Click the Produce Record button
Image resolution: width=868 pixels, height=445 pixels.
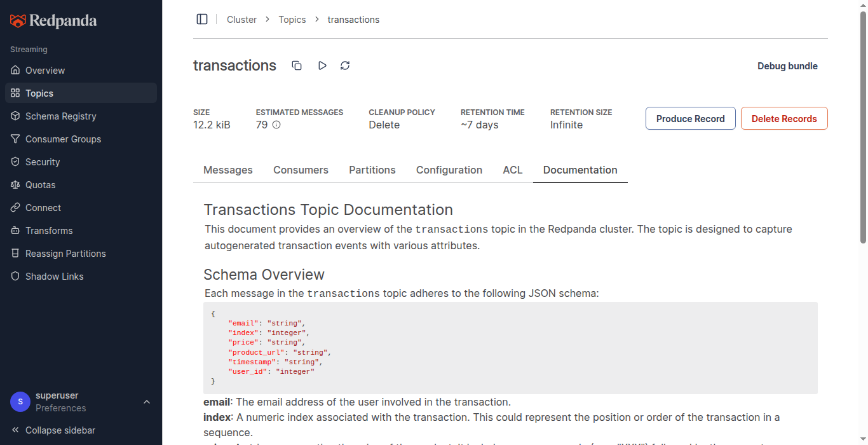[x=691, y=118]
